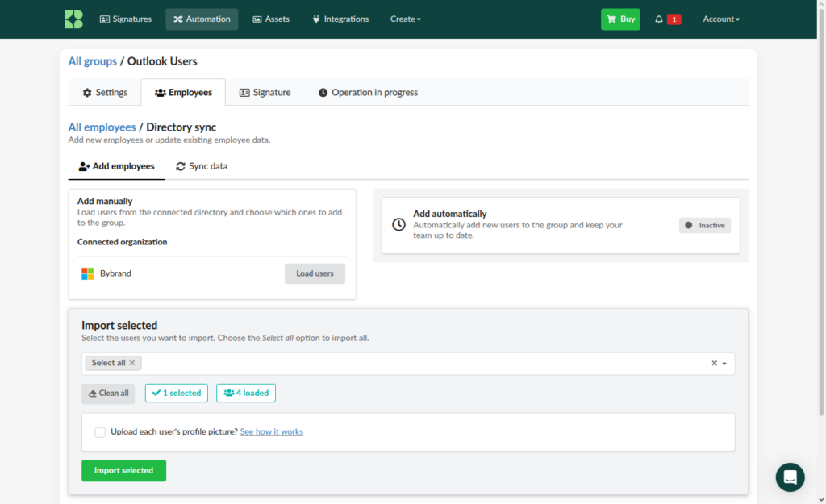Open the chat support widget icon
This screenshot has height=504, width=826.
coord(790,477)
